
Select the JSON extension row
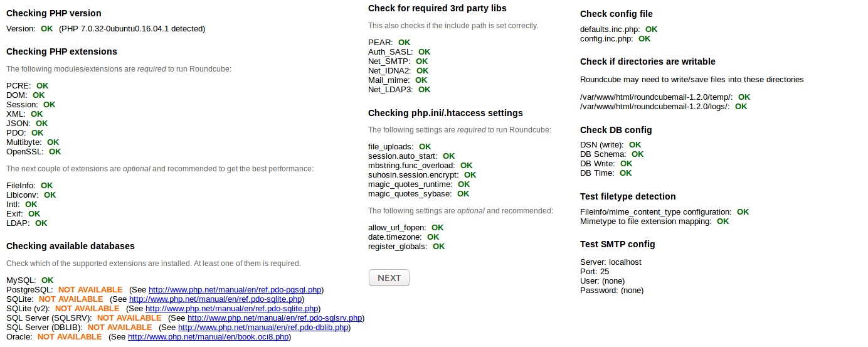pos(27,123)
